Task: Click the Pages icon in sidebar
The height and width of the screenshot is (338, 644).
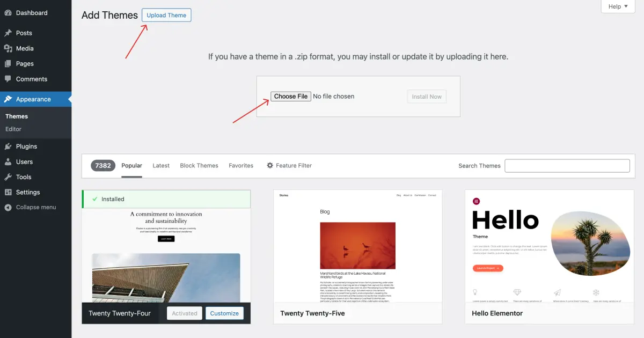Action: [x=8, y=63]
